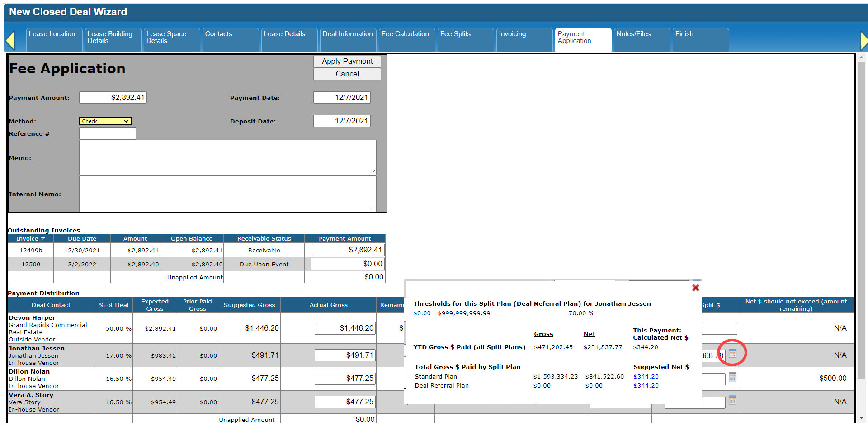Open calculator icon in Dillon Nolan row
Screen dimensions: 868x426
coord(732,377)
